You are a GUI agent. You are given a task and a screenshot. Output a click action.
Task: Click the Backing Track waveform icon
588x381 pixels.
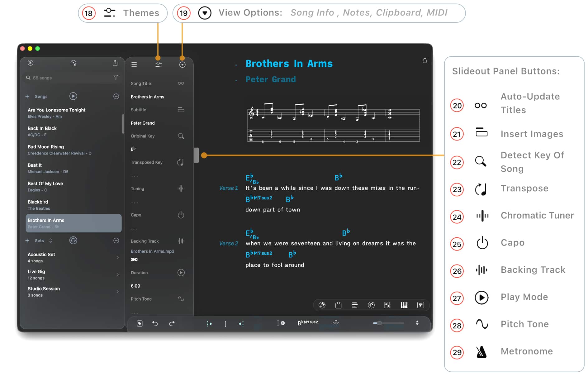(x=181, y=241)
